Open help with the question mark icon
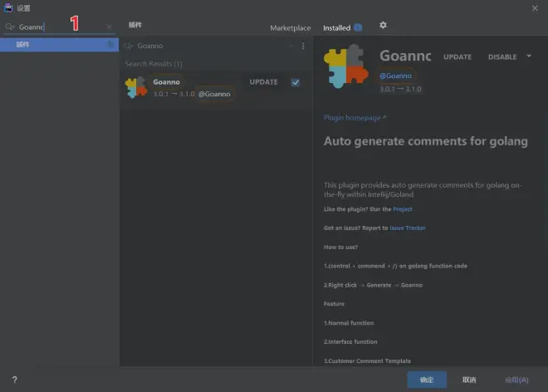This screenshot has height=392, width=548. pyautogui.click(x=14, y=380)
